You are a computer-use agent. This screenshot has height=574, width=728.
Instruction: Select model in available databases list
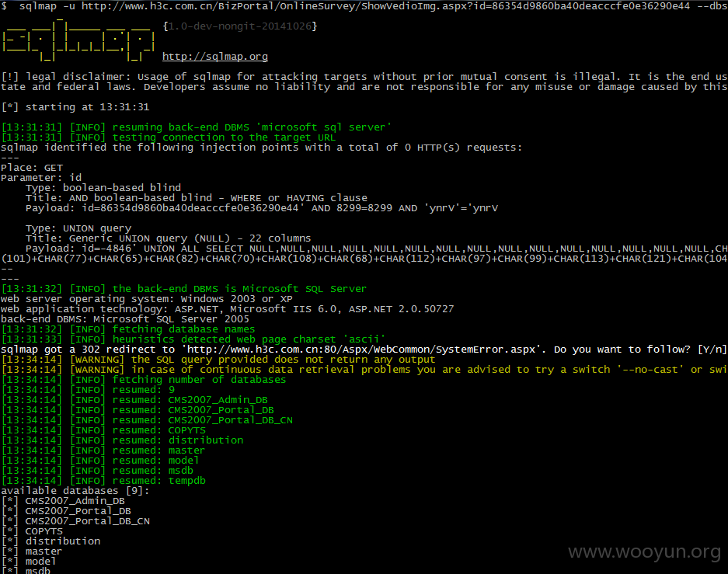tap(41, 562)
